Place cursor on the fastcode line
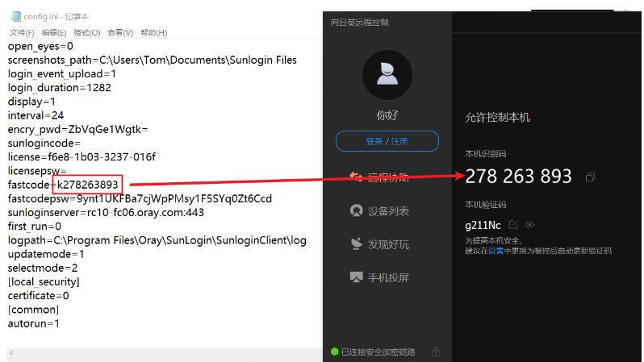Image resolution: width=644 pixels, height=362 pixels. pos(63,185)
